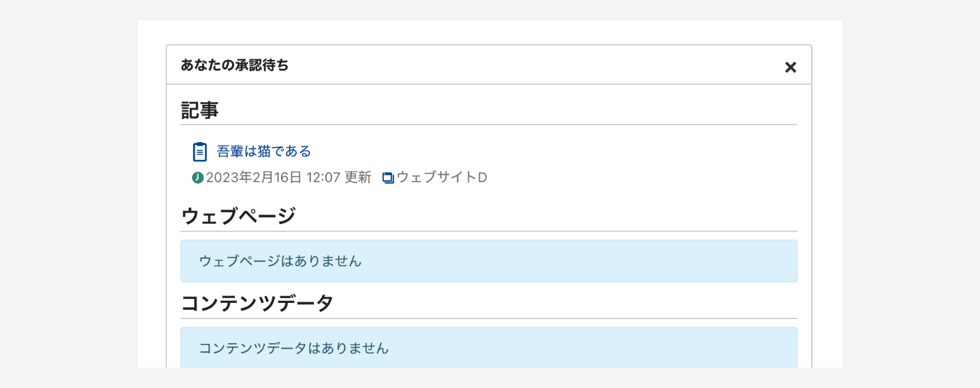Click the article clipboard icon
980x388 pixels.
pyautogui.click(x=199, y=152)
